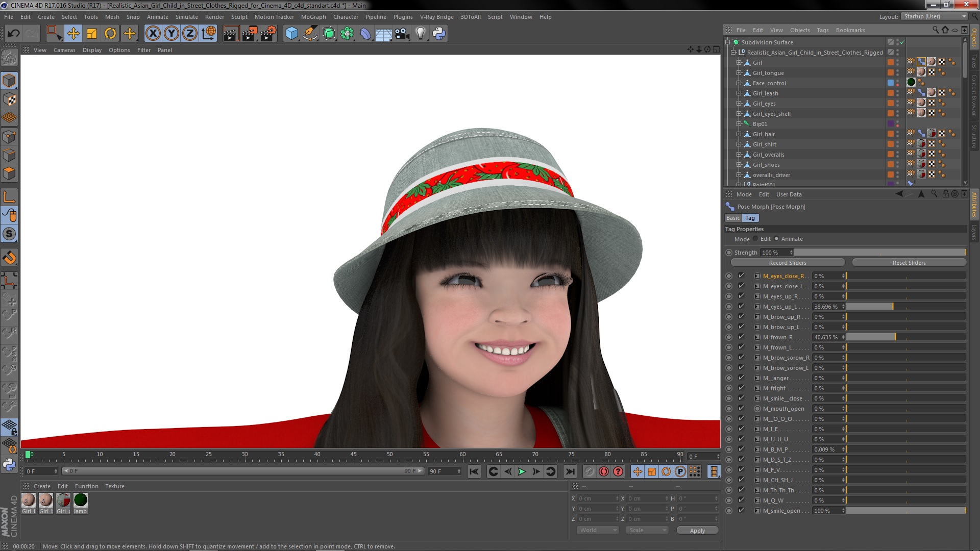Expand Girl_hair in object tree
The height and width of the screenshot is (551, 980).
coord(739,134)
